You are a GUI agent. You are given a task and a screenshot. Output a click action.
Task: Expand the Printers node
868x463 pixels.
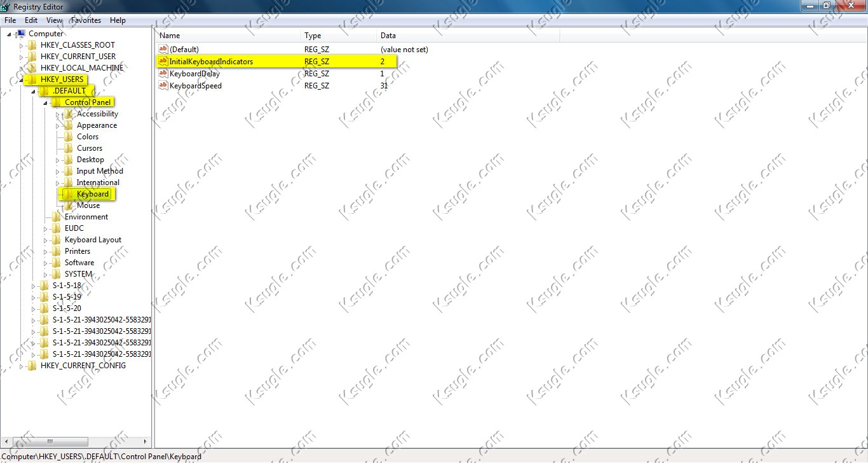point(45,251)
